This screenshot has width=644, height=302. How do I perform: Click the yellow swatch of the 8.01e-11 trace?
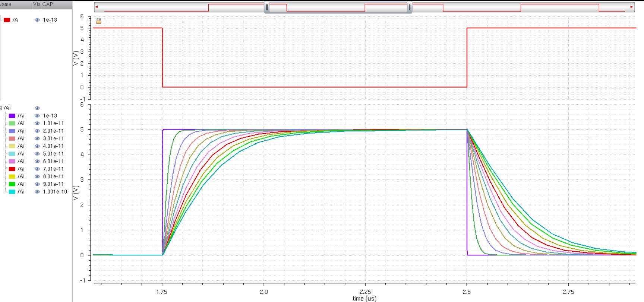click(12, 177)
